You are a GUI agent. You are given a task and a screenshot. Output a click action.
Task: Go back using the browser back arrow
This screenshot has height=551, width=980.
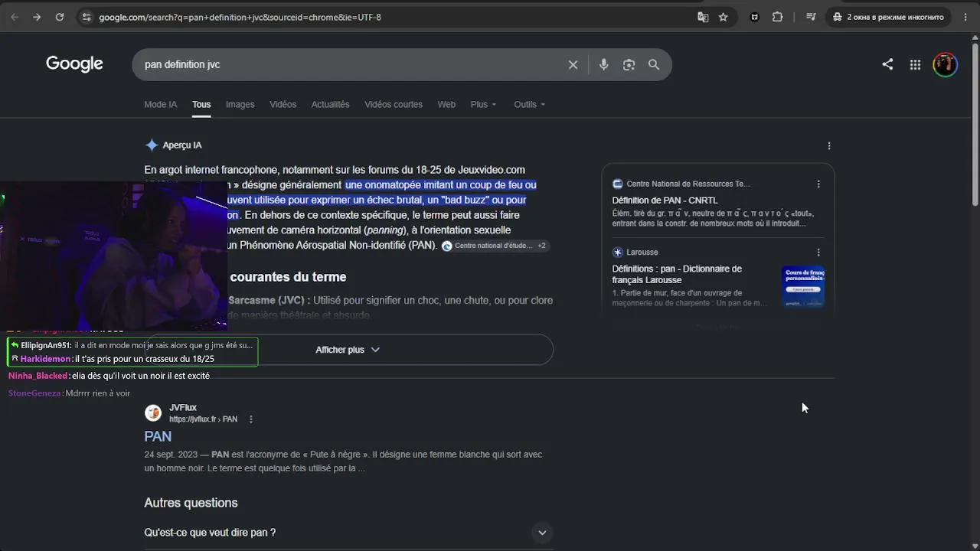15,17
